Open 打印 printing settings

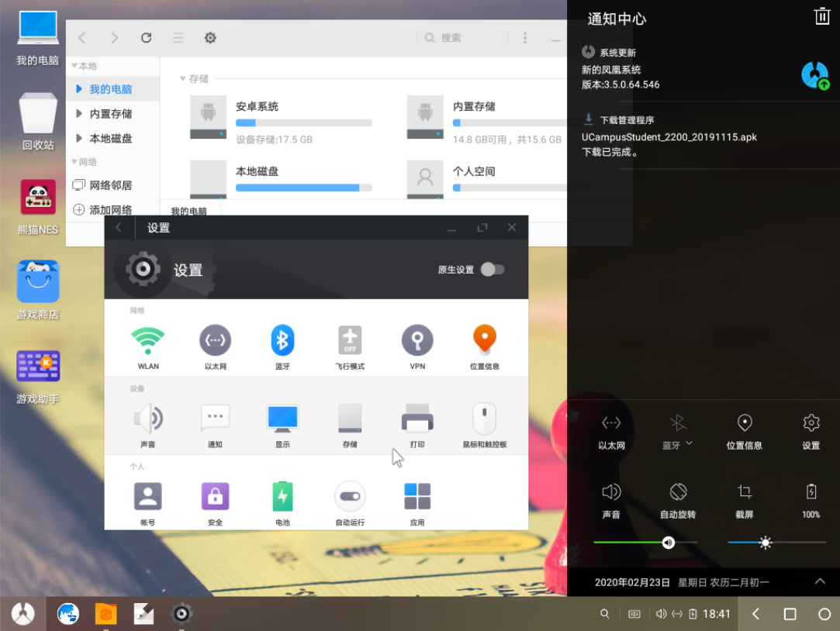[417, 426]
